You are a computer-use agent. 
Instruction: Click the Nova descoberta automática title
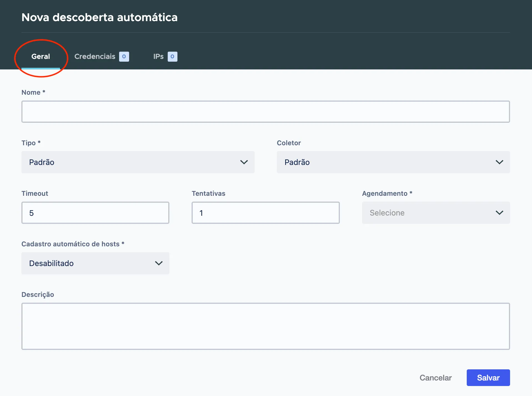[99, 17]
